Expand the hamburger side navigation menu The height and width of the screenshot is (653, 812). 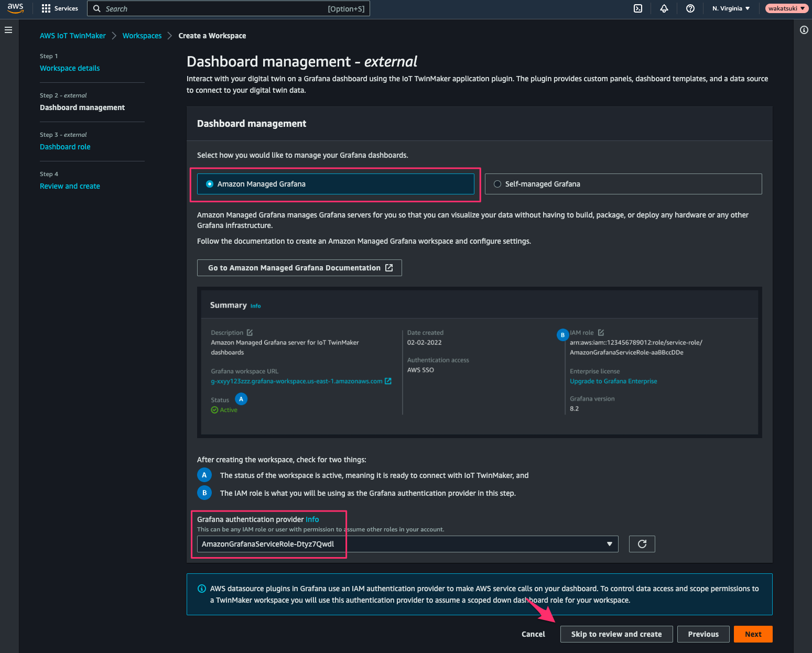coord(8,30)
